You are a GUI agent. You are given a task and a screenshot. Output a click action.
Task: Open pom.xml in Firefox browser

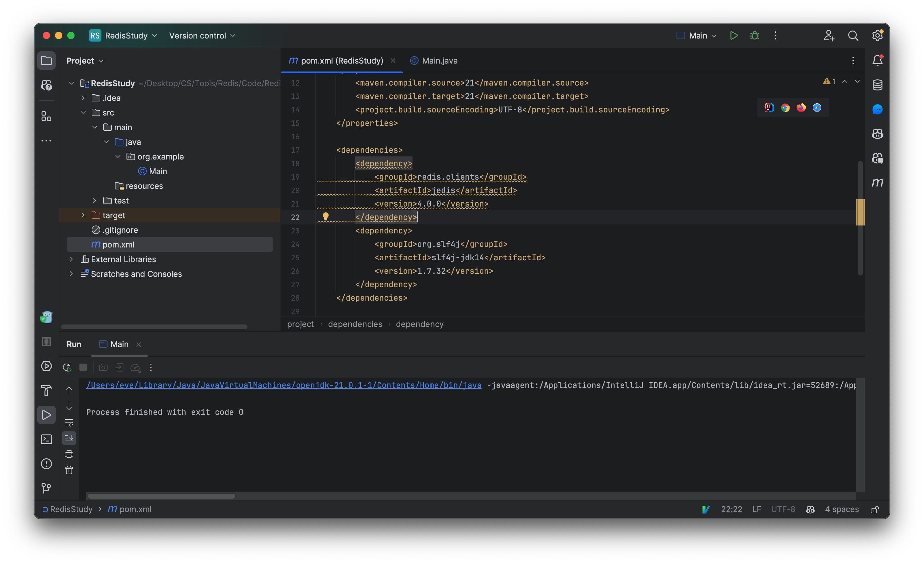click(801, 108)
